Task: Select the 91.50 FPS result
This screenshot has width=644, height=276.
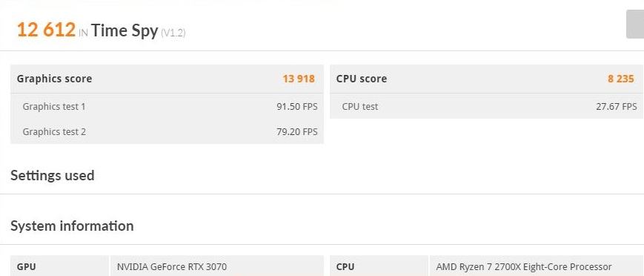Action: [x=297, y=107]
